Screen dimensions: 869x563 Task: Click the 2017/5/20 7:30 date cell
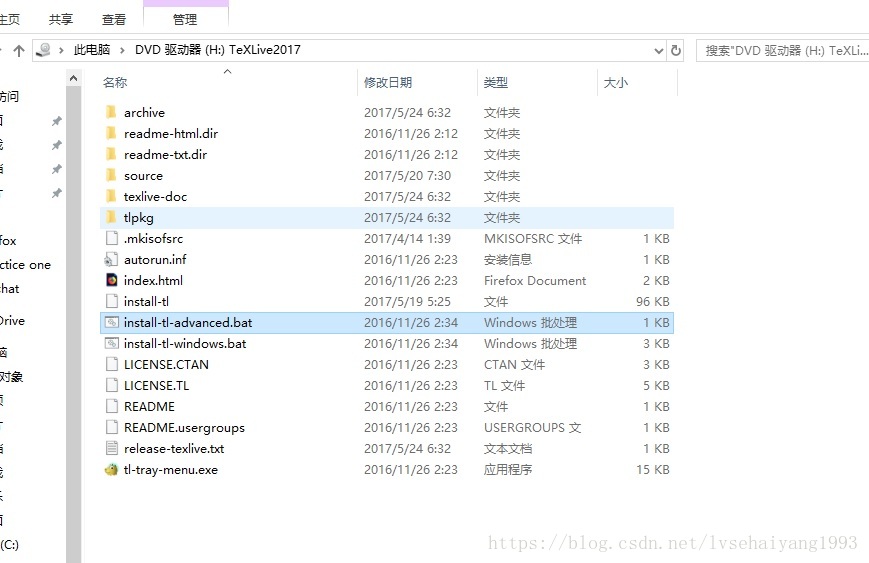(407, 176)
